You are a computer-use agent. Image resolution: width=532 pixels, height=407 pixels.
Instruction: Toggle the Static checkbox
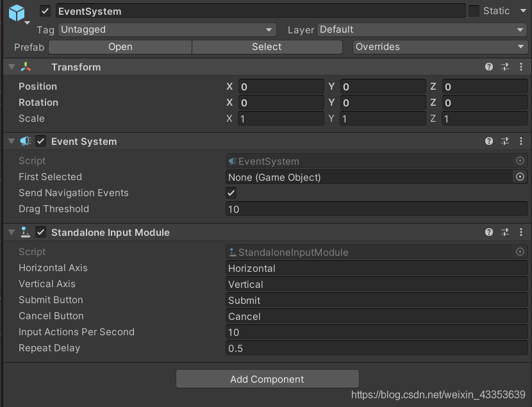tap(474, 11)
